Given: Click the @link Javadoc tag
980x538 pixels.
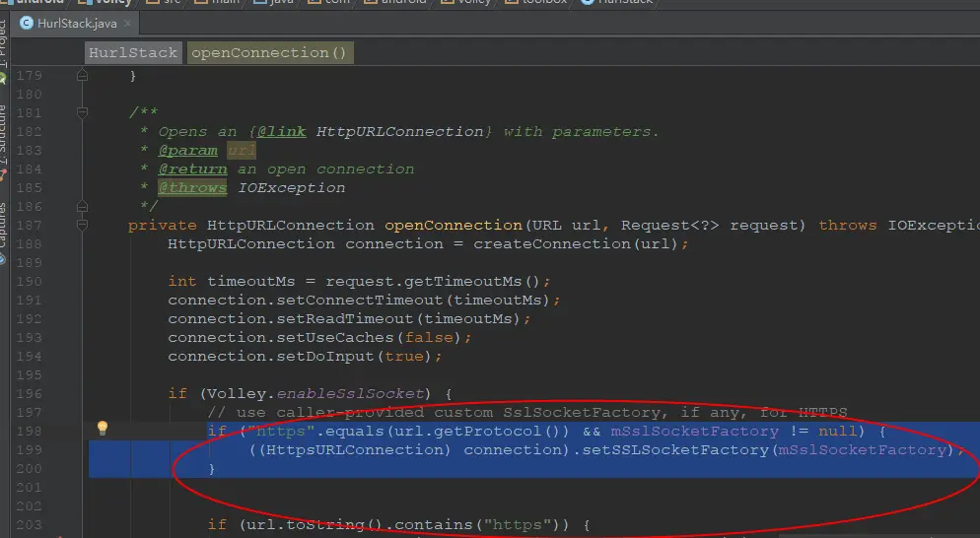Looking at the screenshot, I should click(282, 132).
